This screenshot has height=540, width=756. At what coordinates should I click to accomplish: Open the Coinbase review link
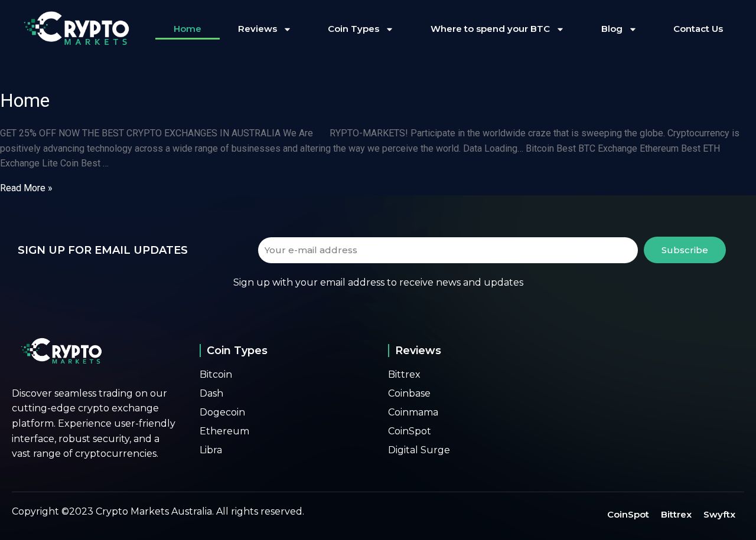[x=409, y=394]
